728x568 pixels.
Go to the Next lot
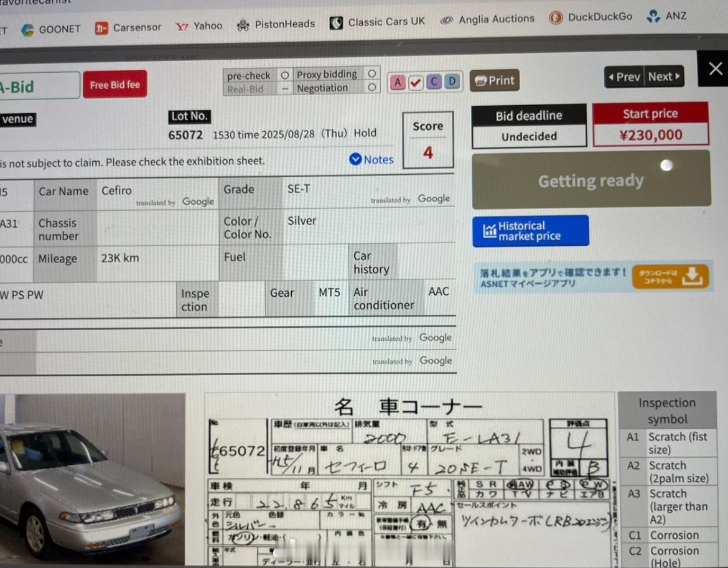(664, 76)
